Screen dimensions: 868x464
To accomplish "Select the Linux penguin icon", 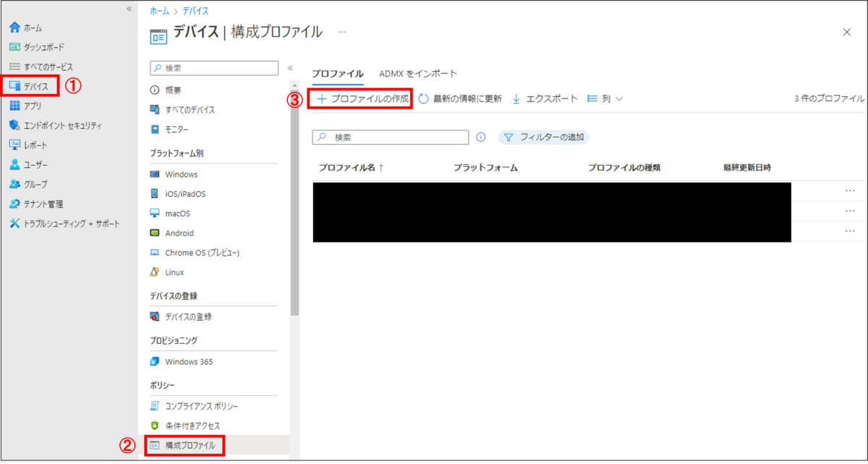I will pos(154,272).
